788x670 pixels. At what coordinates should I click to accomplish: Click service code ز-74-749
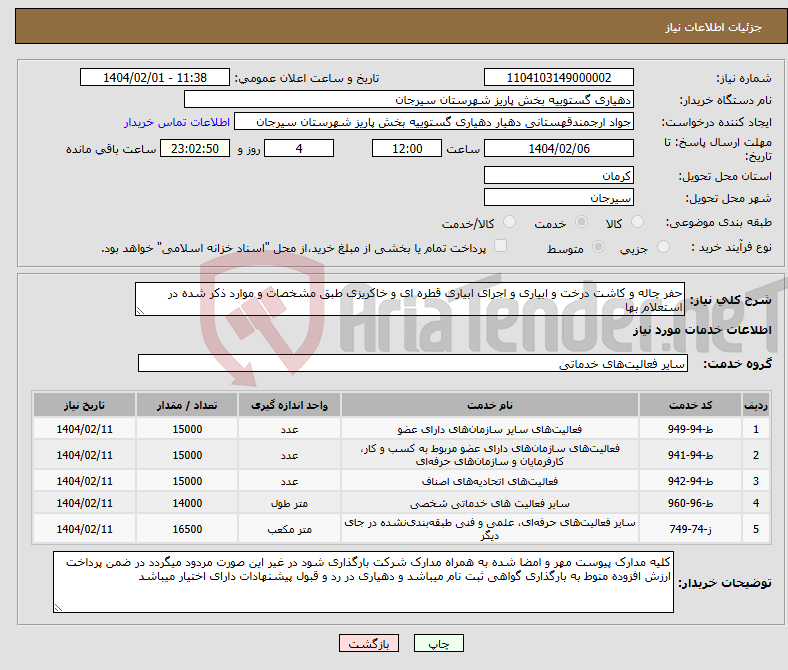pyautogui.click(x=691, y=529)
